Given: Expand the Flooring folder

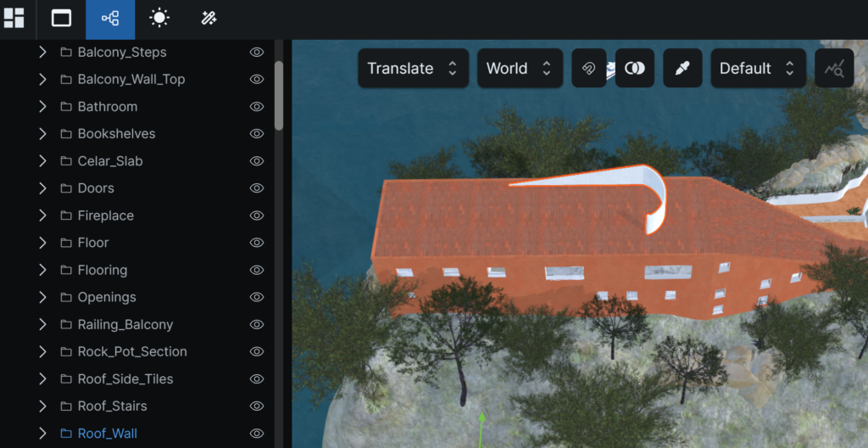Looking at the screenshot, I should click(x=42, y=270).
